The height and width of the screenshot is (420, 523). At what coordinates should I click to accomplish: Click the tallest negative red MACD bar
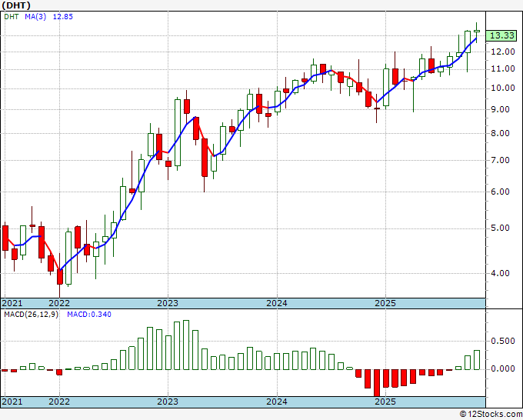[x=377, y=382]
